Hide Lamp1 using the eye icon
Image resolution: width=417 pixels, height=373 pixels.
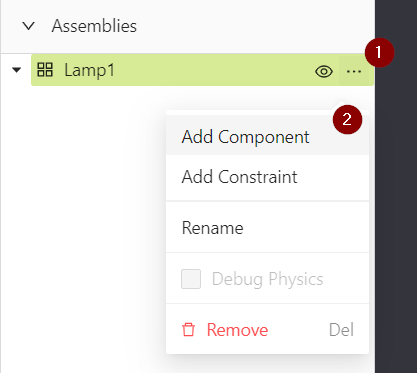pyautogui.click(x=324, y=71)
